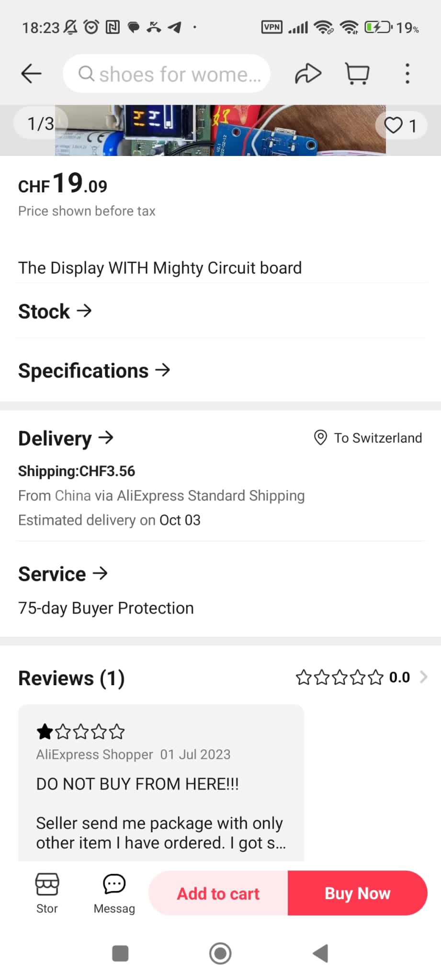Tap the back arrow icon
Screen dimensions: 441x980
click(x=32, y=74)
